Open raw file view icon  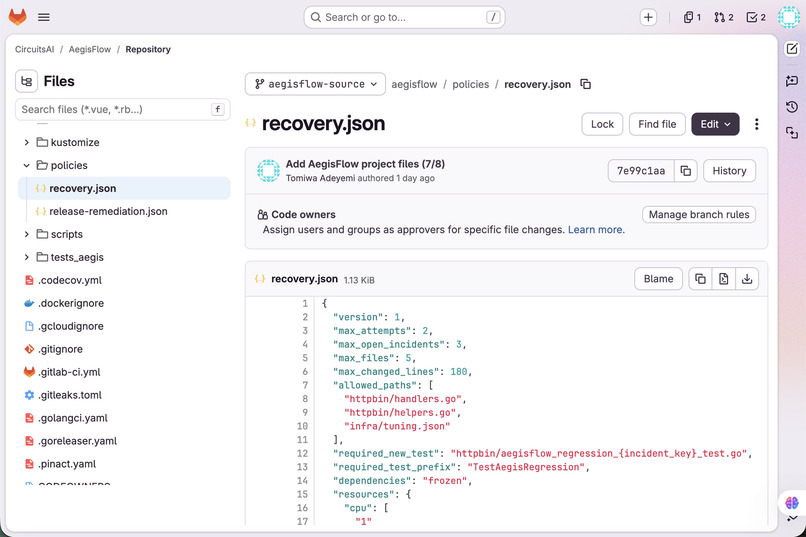(x=723, y=279)
